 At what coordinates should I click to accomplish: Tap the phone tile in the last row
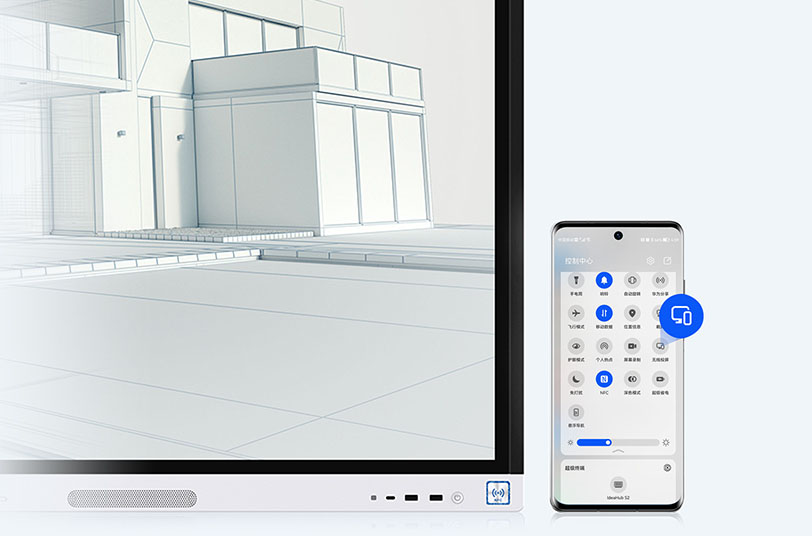coord(576,413)
